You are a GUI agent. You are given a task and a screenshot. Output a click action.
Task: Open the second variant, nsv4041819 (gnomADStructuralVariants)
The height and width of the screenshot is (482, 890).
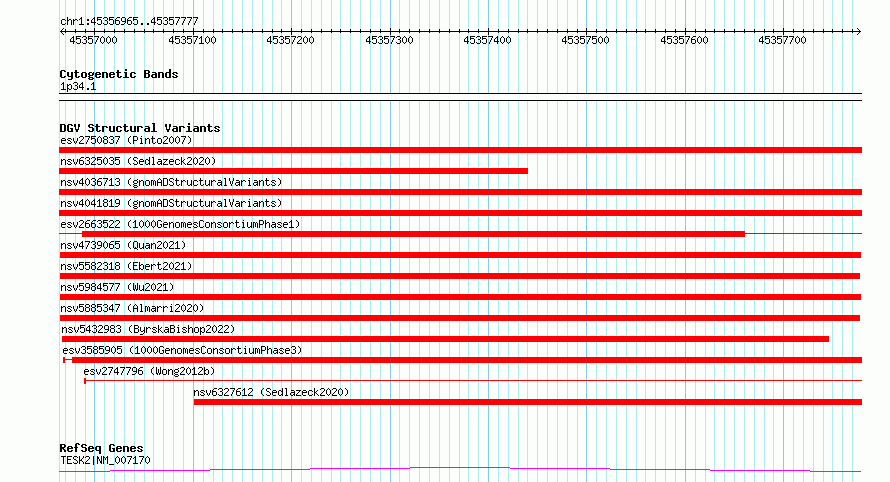[x=171, y=203]
